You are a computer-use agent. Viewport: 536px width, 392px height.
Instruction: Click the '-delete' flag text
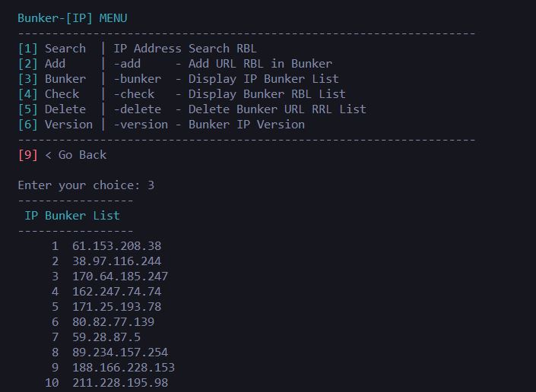(x=137, y=109)
